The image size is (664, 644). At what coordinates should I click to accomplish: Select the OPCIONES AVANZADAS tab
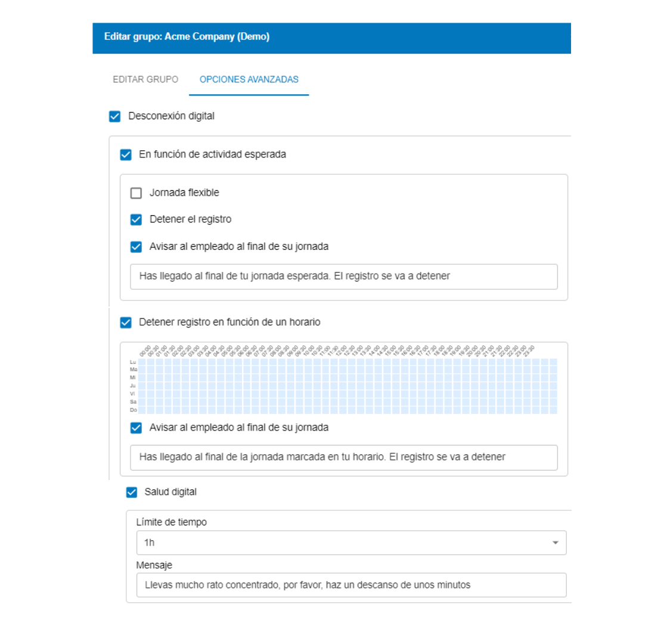click(249, 79)
